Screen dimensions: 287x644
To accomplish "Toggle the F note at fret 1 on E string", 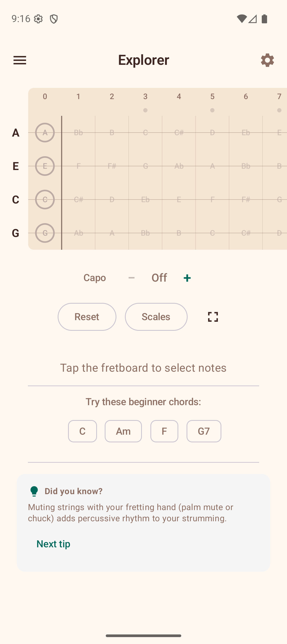I will pos(78,166).
